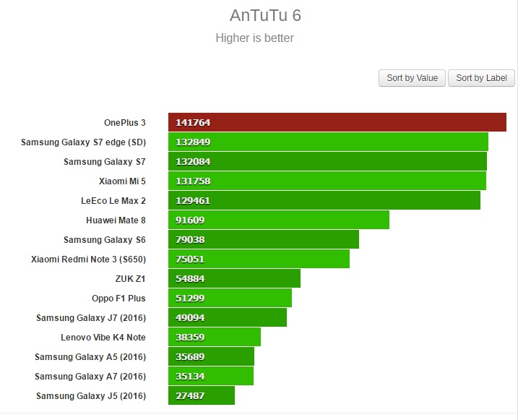
Task: Click the Samsung Galaxy S7 edge (SD) bar
Action: click(329, 142)
